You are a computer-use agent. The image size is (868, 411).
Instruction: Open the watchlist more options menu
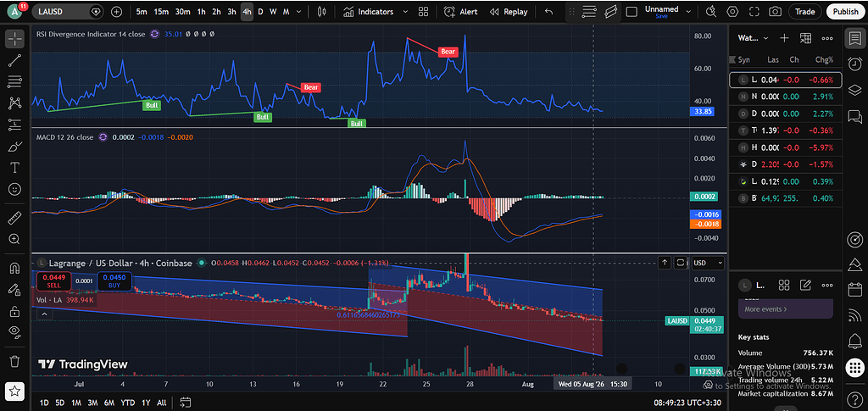[x=827, y=38]
